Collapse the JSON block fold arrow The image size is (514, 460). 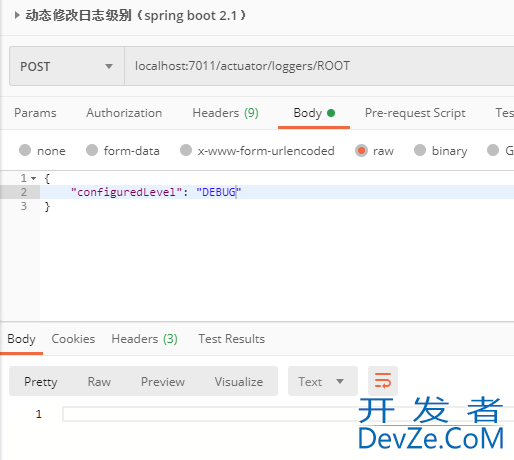click(x=34, y=178)
